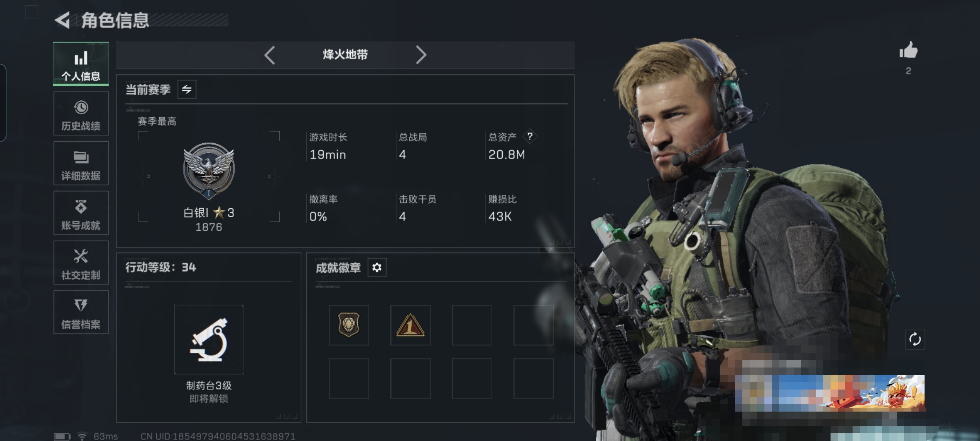Open 成就徽章 badge settings gear
Image resolution: width=980 pixels, height=441 pixels.
point(377,267)
